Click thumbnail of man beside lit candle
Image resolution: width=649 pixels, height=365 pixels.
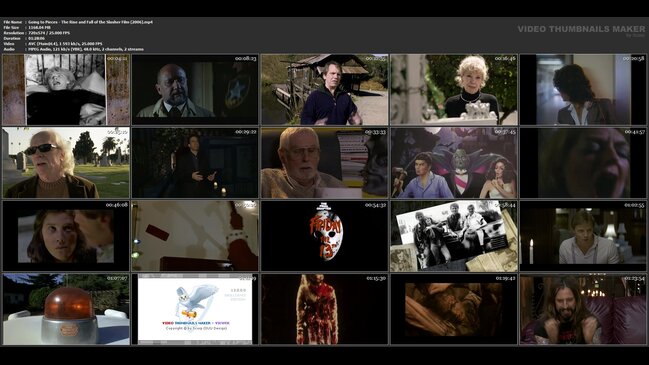[x=583, y=236]
